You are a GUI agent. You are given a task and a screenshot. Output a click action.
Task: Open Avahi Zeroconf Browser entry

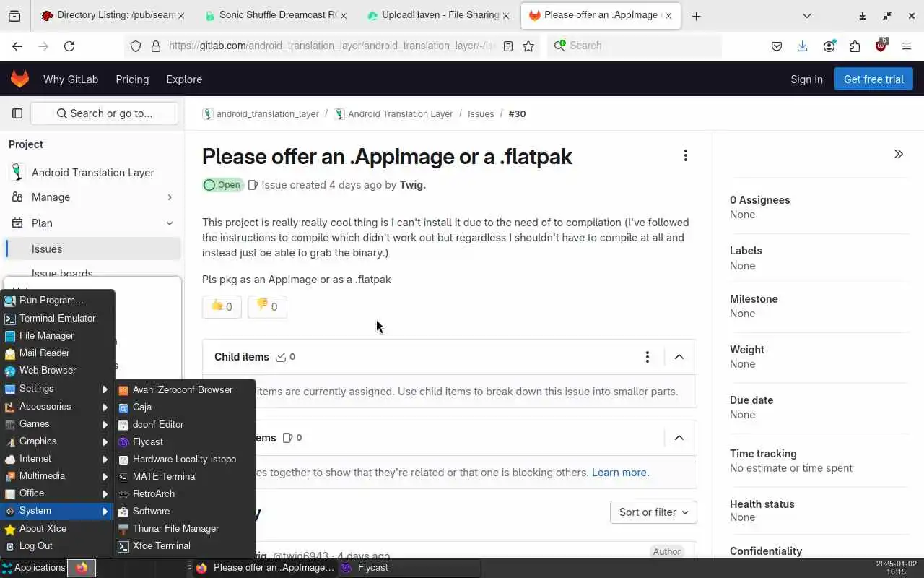click(x=185, y=389)
